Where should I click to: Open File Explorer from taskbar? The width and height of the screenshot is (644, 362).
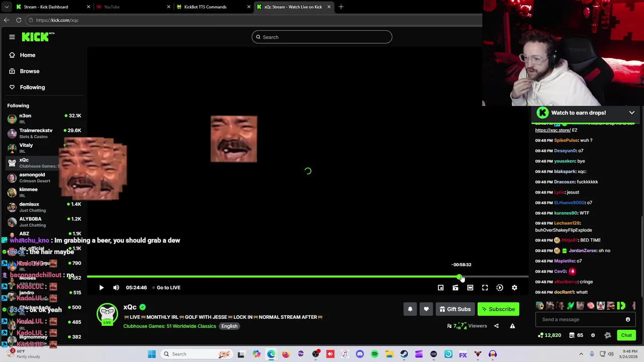click(389, 354)
